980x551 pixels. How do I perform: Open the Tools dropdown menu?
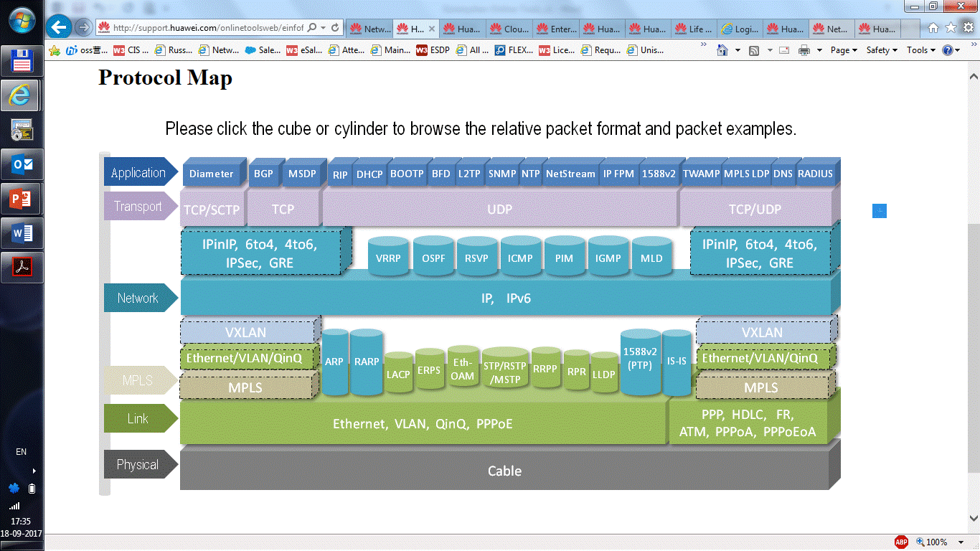[921, 50]
